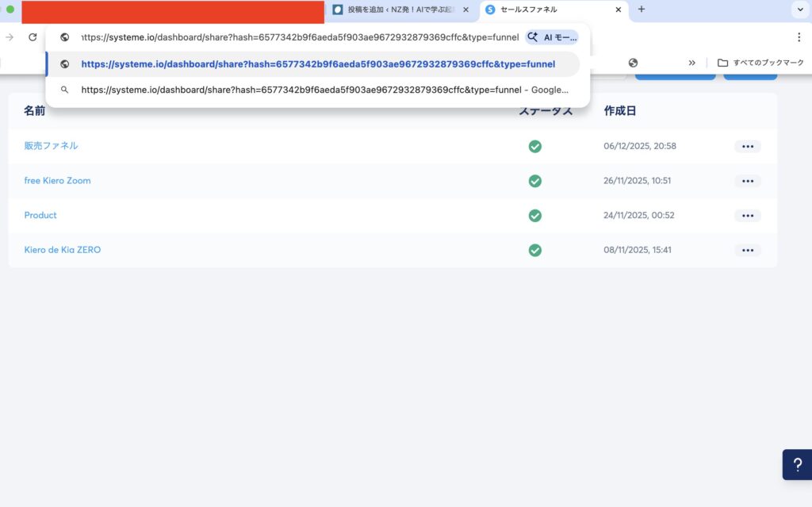Open the tab search dropdown arrow
Viewport: 812px width, 507px height.
point(799,10)
